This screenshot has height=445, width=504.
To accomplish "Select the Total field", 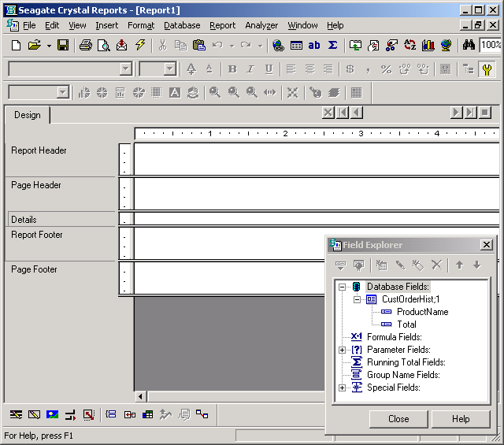I will [x=406, y=324].
